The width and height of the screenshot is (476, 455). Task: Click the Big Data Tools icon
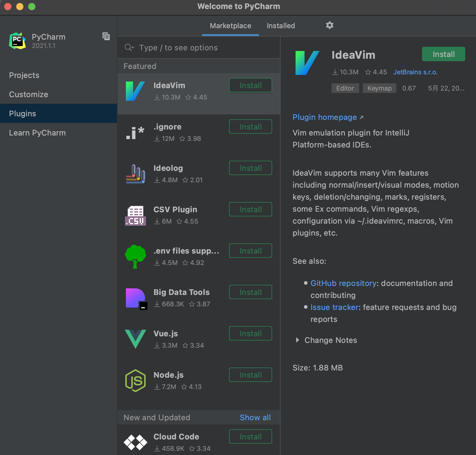(x=136, y=299)
